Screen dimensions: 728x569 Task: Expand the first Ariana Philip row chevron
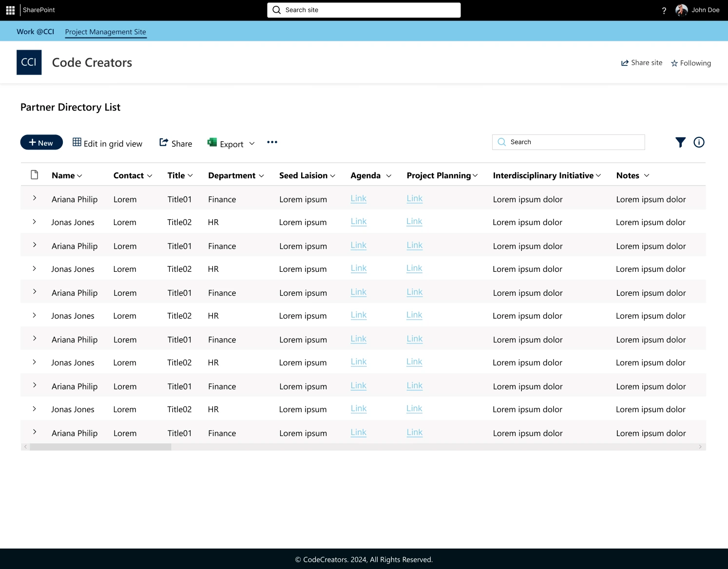pyautogui.click(x=34, y=197)
